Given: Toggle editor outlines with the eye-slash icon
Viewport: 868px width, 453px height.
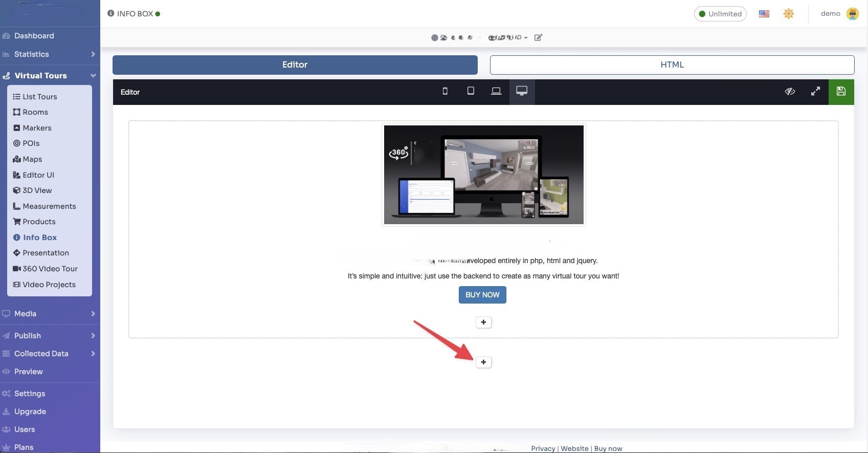Looking at the screenshot, I should [790, 92].
